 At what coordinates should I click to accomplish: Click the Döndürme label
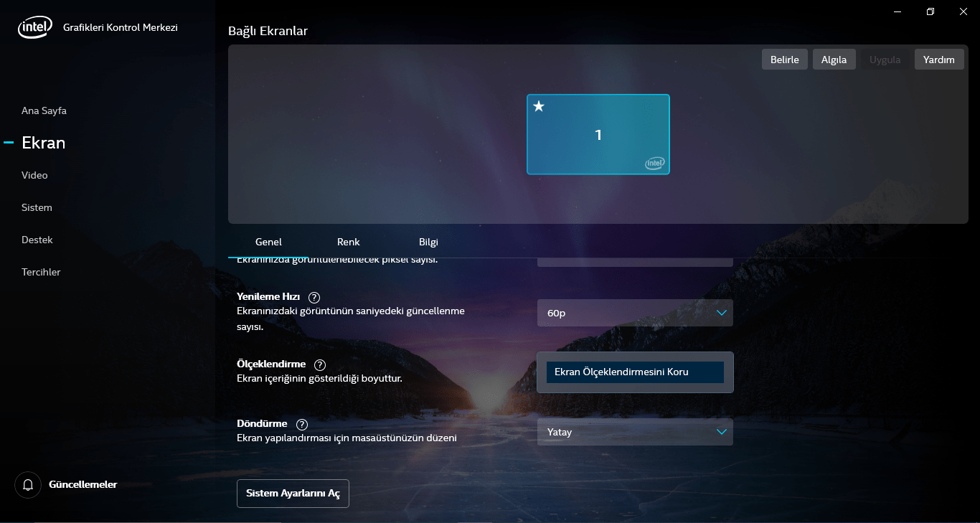(262, 424)
